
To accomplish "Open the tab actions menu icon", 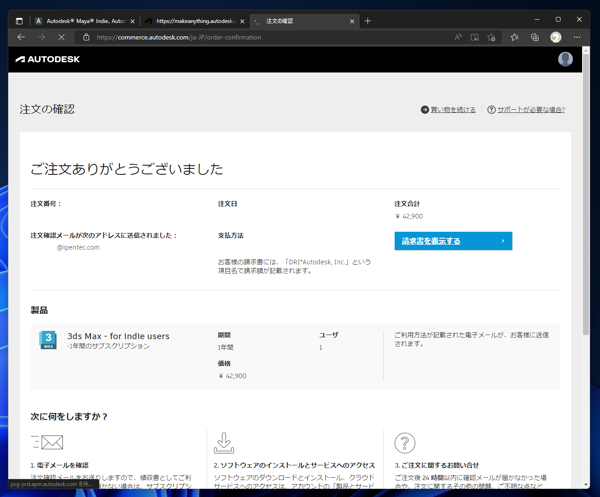I will click(x=19, y=21).
